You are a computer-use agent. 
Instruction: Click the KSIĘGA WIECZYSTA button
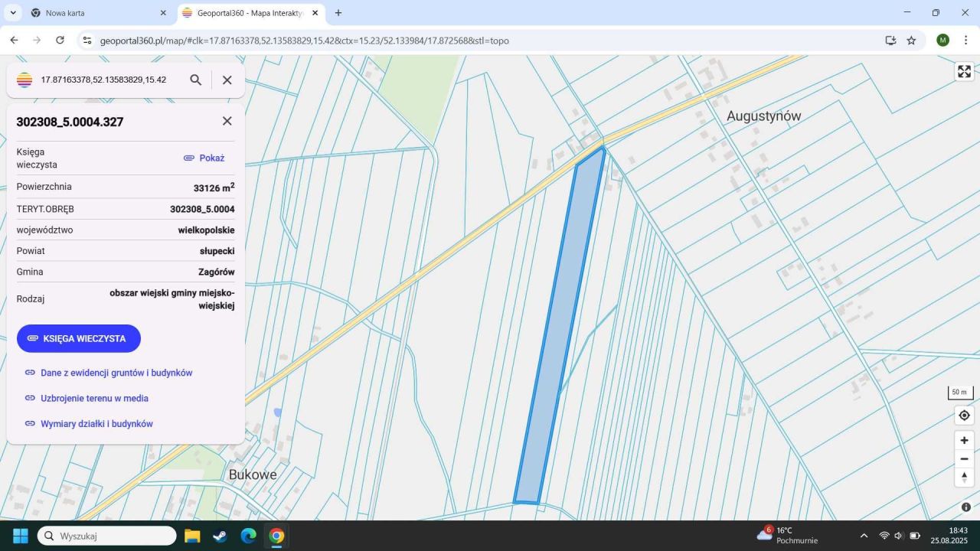(x=79, y=338)
